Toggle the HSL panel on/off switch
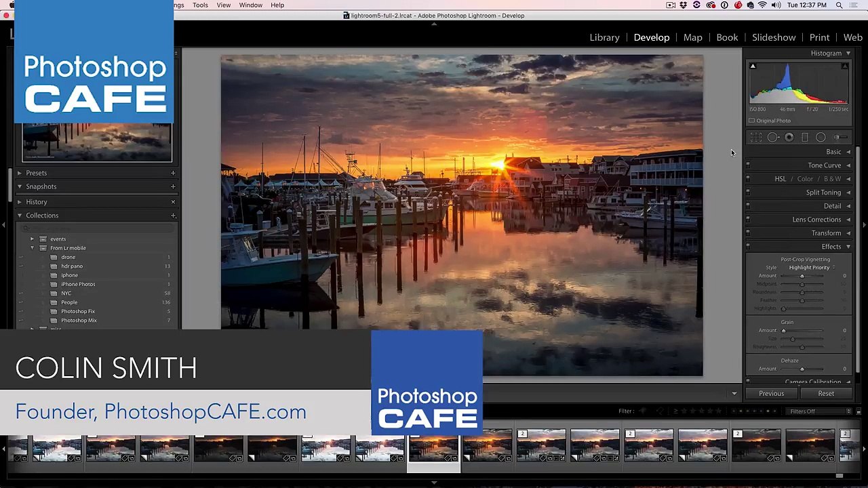This screenshot has height=488, width=868. pos(748,179)
